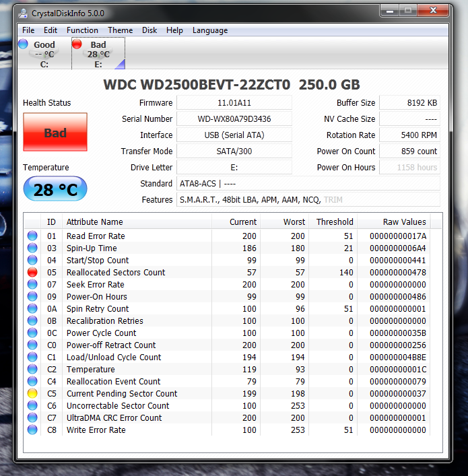Click raw value 000000004B8E of Load/Unload Cycle Count
This screenshot has height=476, width=468.
[398, 358]
